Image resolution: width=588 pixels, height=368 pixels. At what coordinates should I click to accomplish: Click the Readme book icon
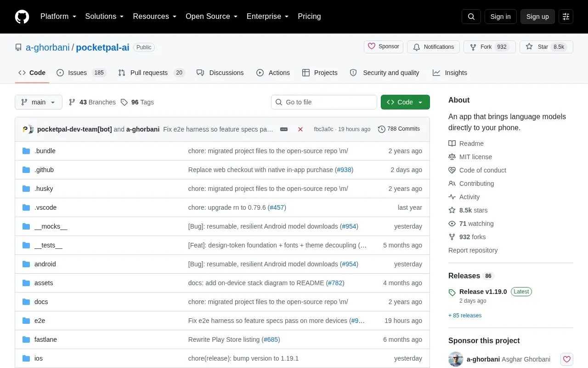[452, 144]
